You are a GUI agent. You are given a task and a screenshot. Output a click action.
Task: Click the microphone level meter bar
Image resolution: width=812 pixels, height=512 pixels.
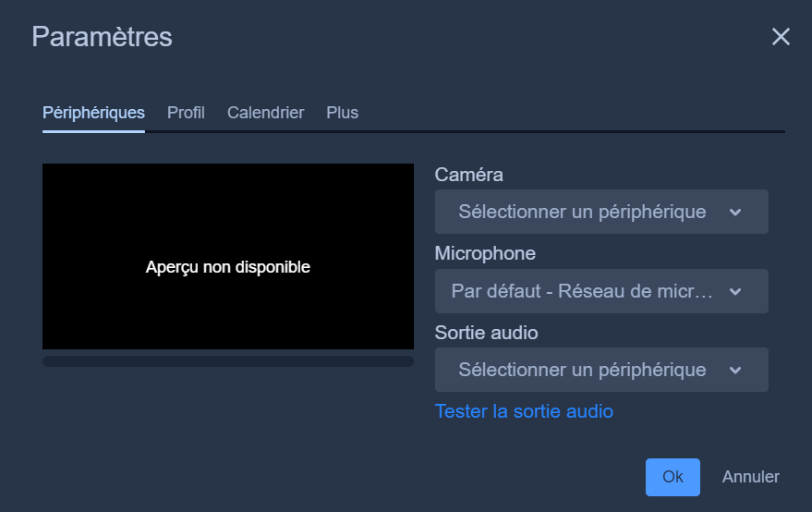(x=228, y=361)
